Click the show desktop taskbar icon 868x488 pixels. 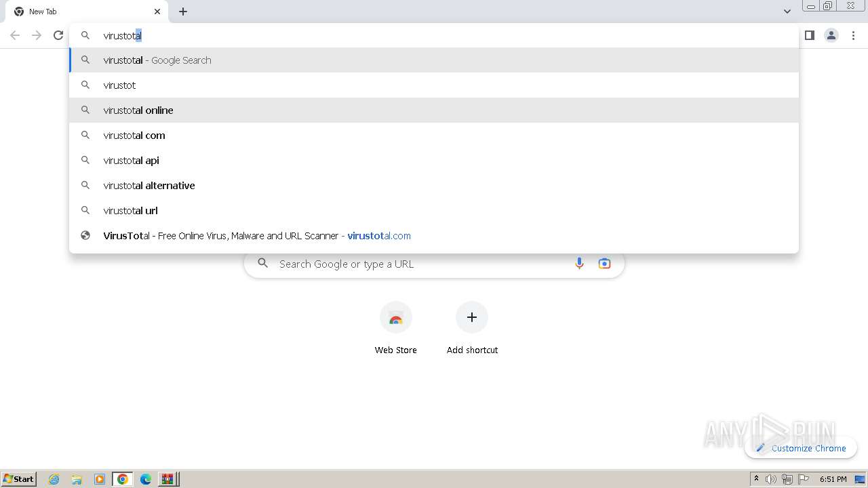(x=861, y=479)
